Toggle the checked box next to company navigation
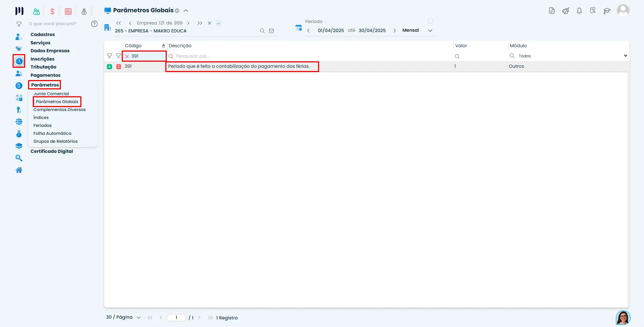This screenshot has width=644, height=327. [x=219, y=23]
